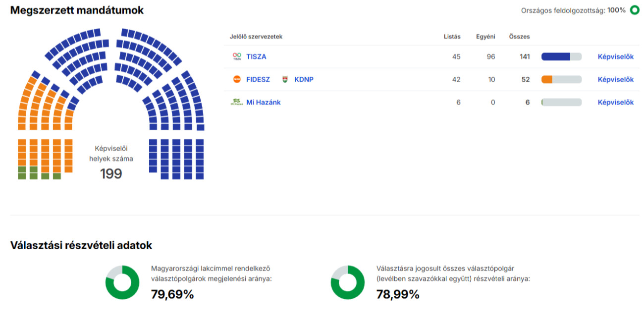
Task: Click the Listás column header
Action: [452, 36]
